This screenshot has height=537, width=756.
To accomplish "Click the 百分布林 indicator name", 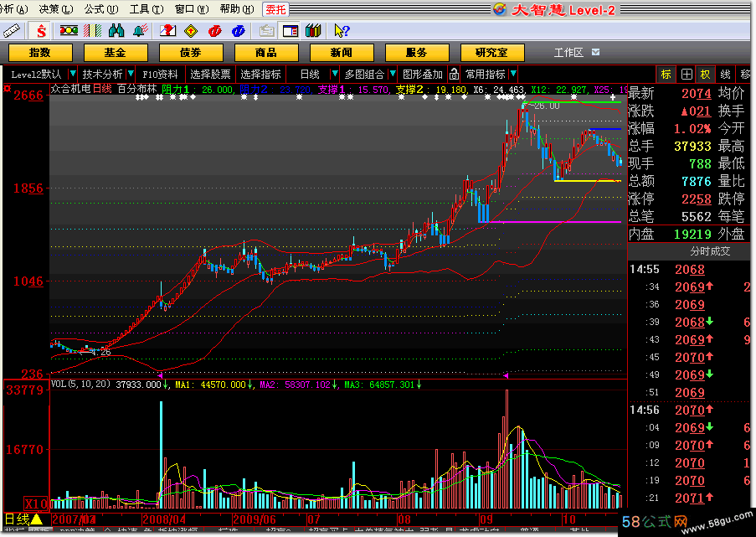I will point(137,90).
